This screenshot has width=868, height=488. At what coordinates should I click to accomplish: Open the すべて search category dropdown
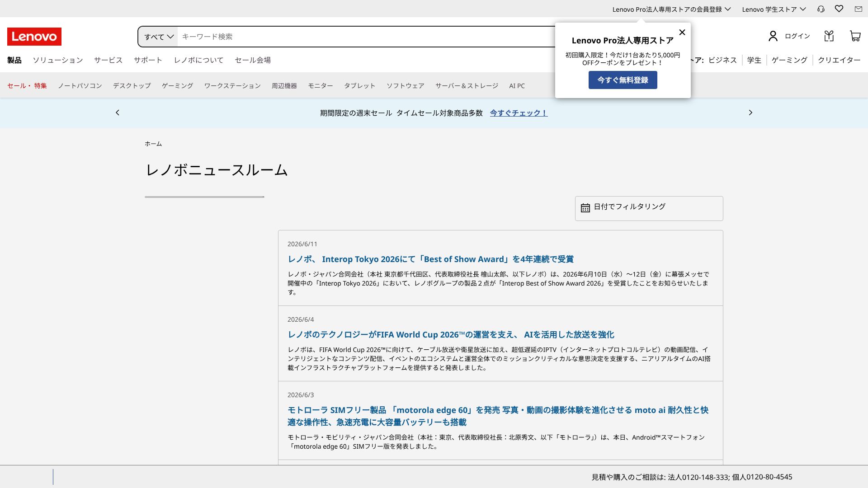158,37
